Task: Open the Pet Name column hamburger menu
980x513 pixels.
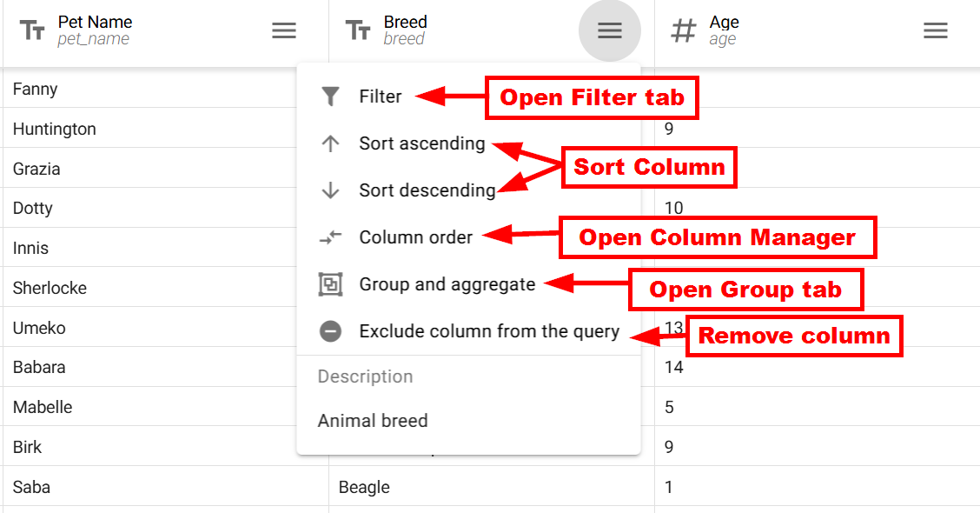Action: point(284,30)
